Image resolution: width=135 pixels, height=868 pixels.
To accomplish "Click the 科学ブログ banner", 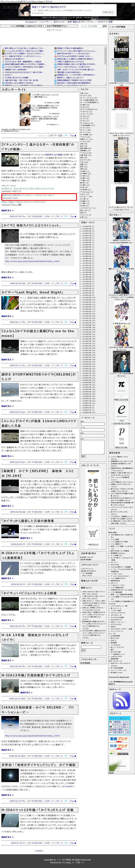I will pyautogui.click(x=119, y=746).
